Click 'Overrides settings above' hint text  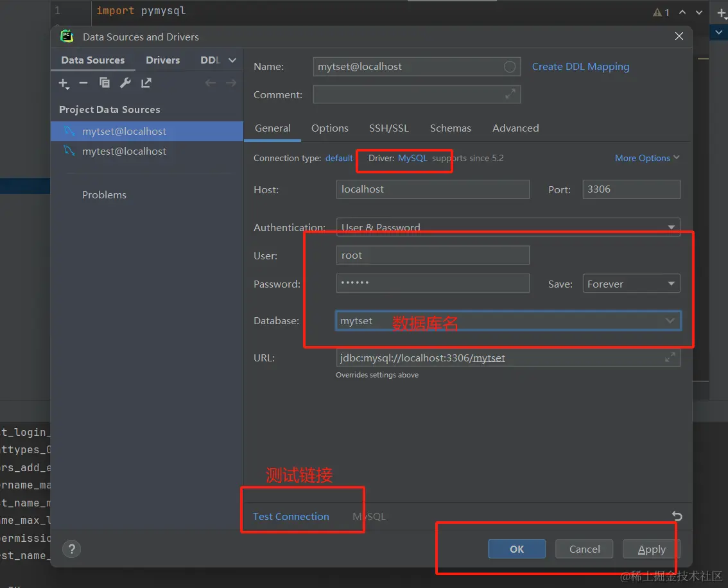coord(377,375)
